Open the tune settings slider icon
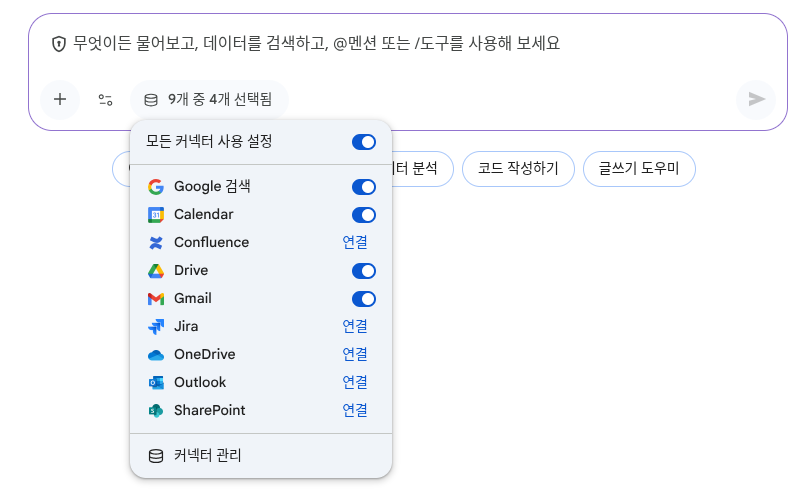Image resolution: width=809 pixels, height=489 pixels. pyautogui.click(x=105, y=99)
